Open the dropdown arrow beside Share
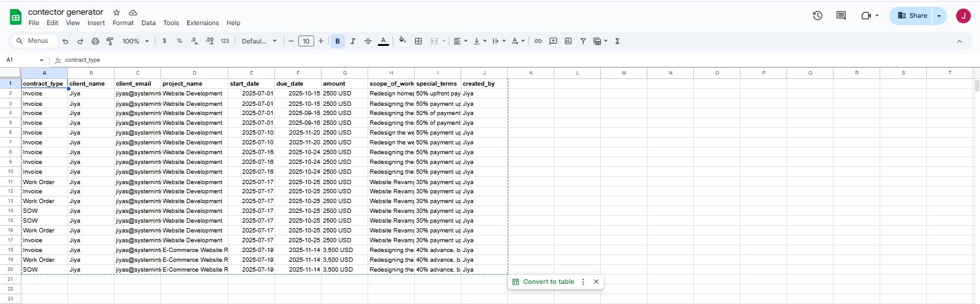Screen dimensions: 980x304 click(939, 16)
